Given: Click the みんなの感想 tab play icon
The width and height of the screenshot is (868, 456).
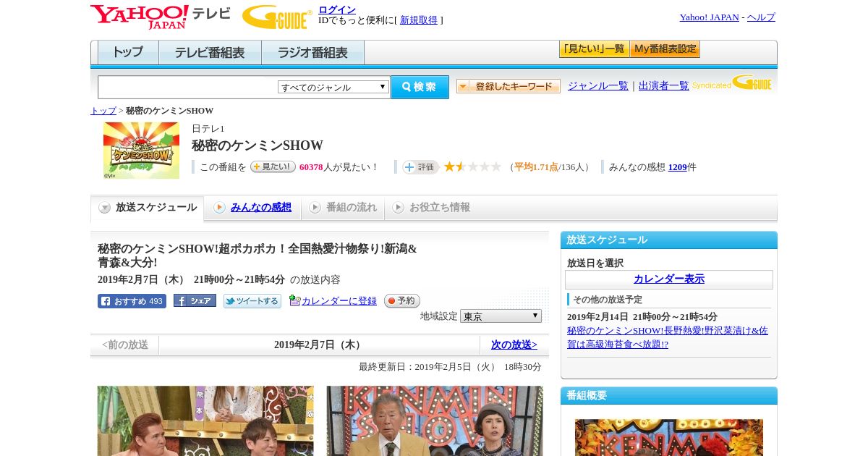Looking at the screenshot, I should tap(219, 208).
